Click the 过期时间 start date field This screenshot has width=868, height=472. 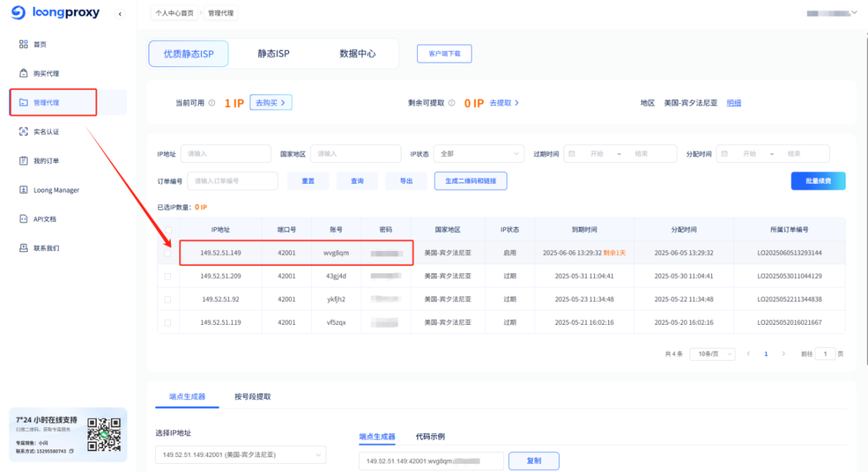tap(597, 153)
